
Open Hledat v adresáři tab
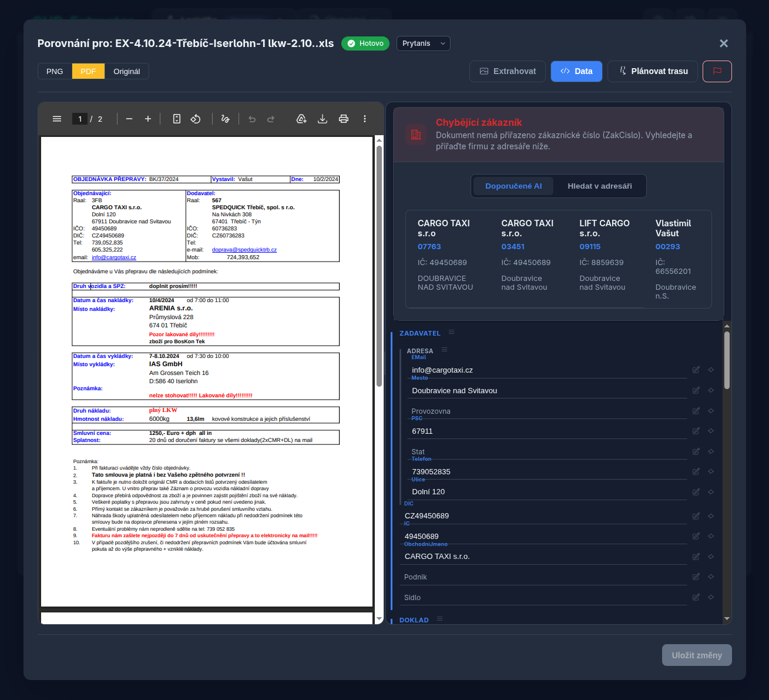(x=600, y=186)
